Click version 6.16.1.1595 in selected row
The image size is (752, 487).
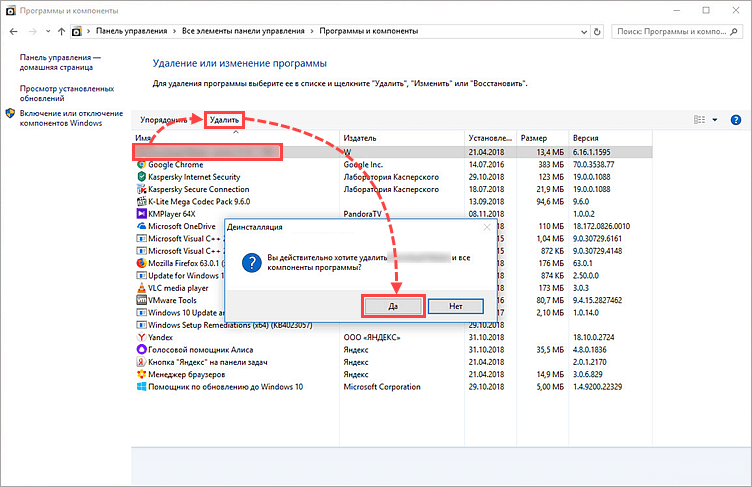(591, 152)
